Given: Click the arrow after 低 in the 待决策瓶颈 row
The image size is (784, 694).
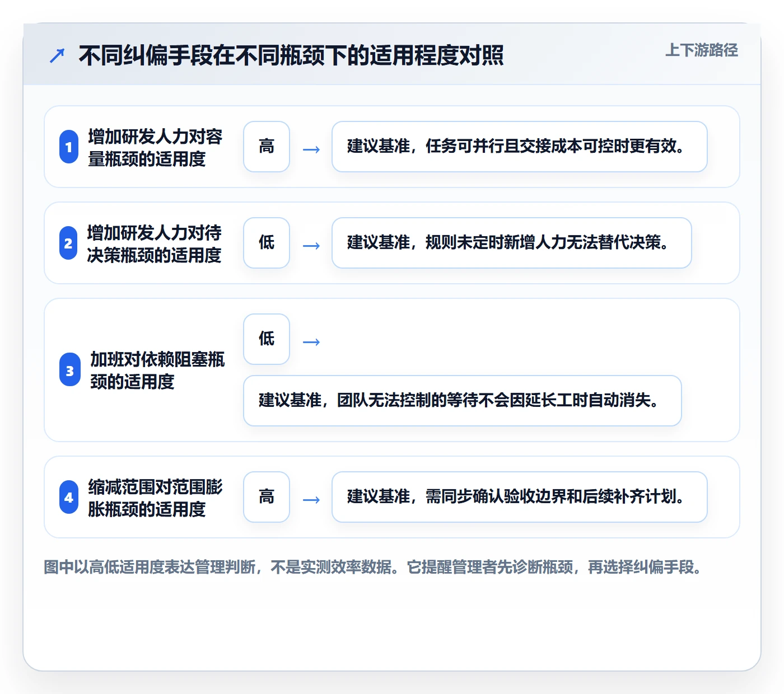Looking at the screenshot, I should [311, 246].
